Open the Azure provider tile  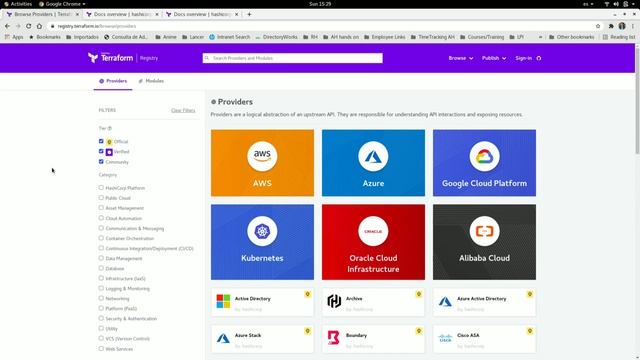point(373,163)
